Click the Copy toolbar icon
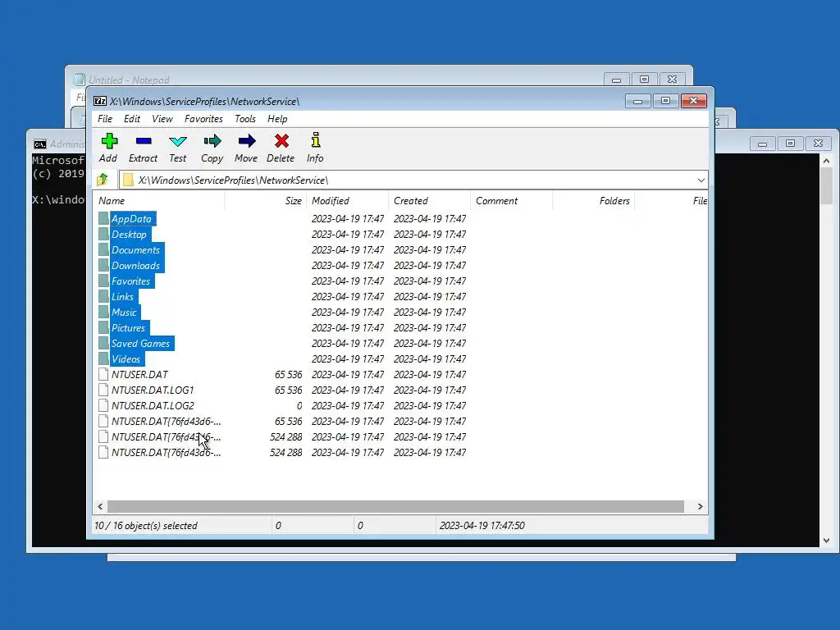Screen dimensions: 840x630 [212, 141]
